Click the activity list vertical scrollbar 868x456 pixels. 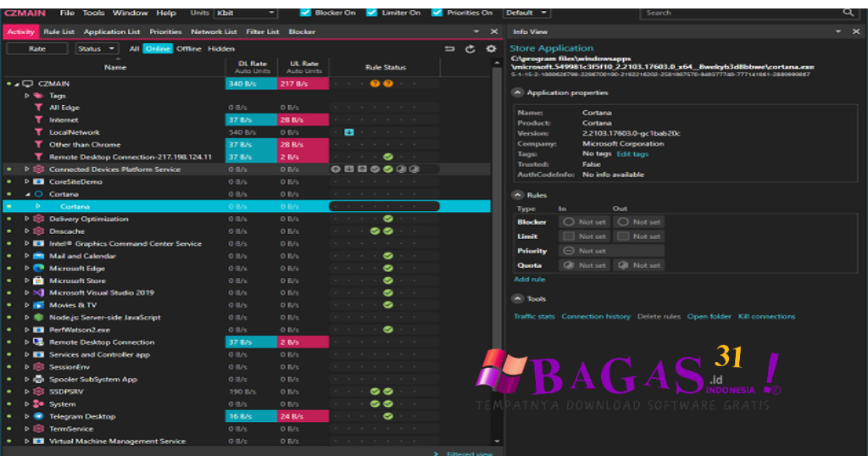click(x=497, y=252)
